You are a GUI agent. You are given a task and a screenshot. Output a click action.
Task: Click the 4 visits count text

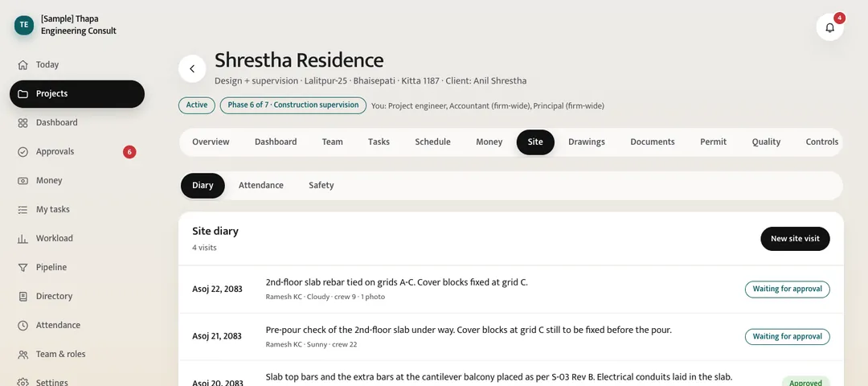(x=204, y=248)
